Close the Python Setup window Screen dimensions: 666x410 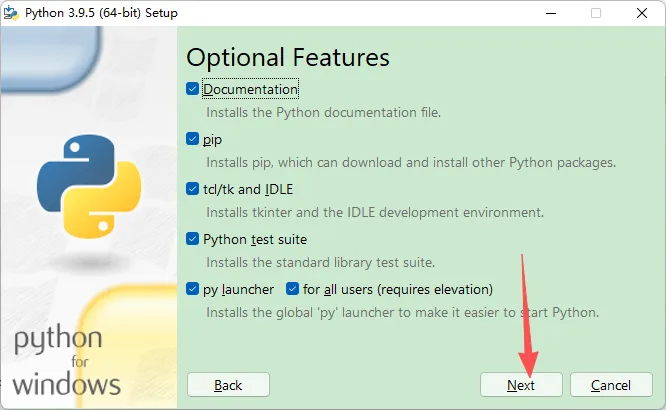[x=642, y=13]
